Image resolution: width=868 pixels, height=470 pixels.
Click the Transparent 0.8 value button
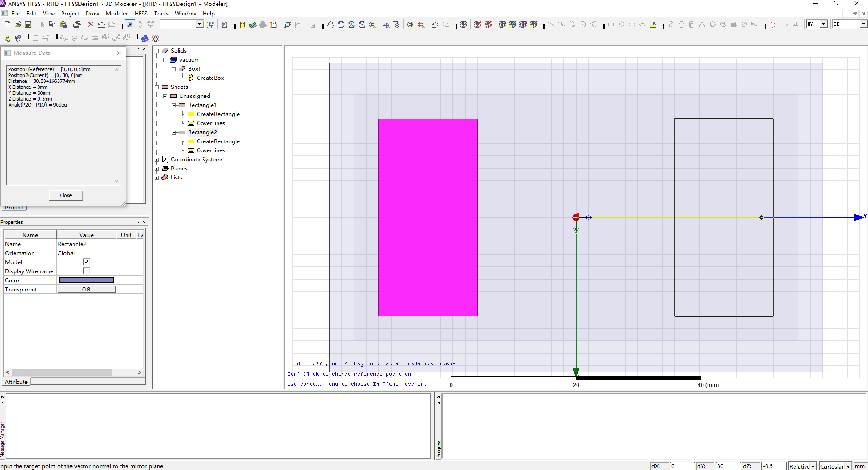(x=86, y=289)
